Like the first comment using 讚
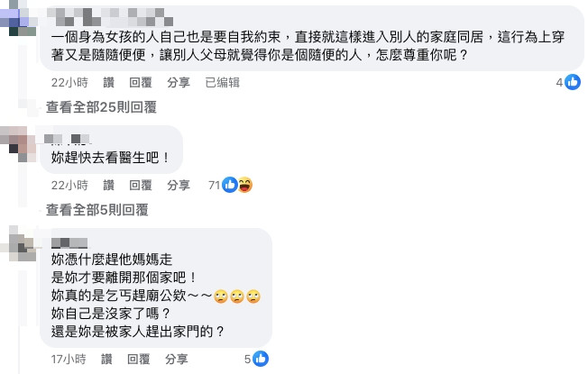588x374 pixels. (x=109, y=82)
